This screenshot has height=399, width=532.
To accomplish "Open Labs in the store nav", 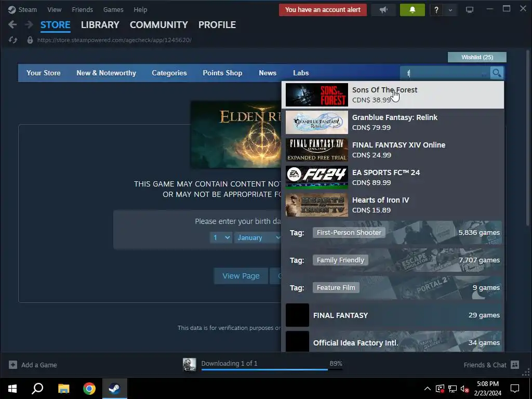I will tap(301, 73).
